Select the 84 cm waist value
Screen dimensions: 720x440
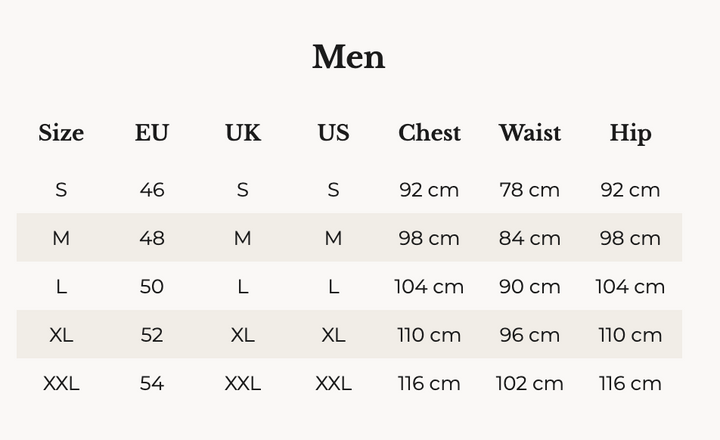[529, 238]
